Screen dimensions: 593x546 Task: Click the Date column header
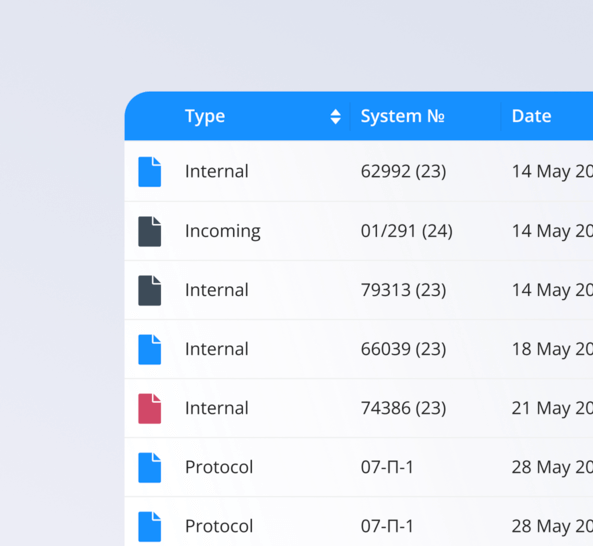point(531,116)
